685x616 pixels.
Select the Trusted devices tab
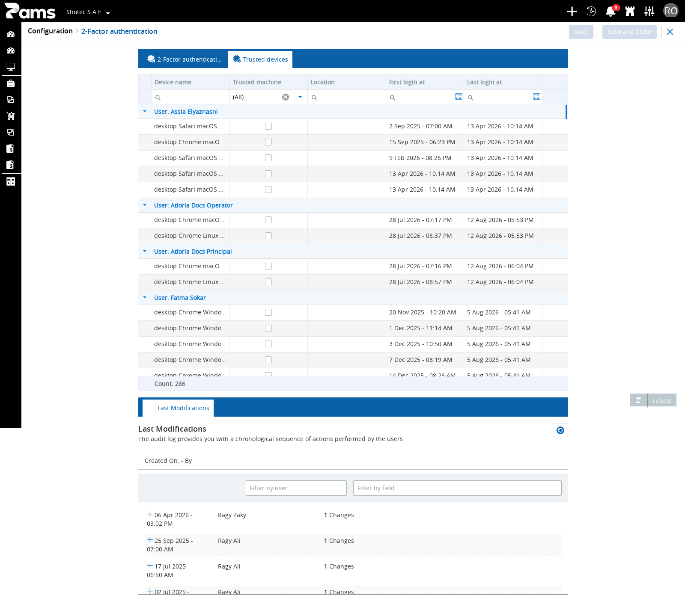tap(260, 59)
